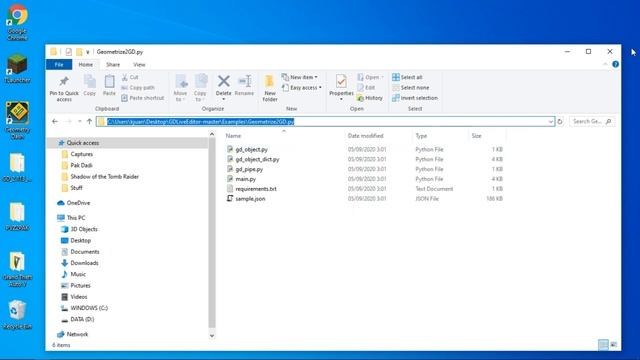This screenshot has height=360, width=640.
Task: Open Captures folder in Quick access
Action: coord(81,154)
